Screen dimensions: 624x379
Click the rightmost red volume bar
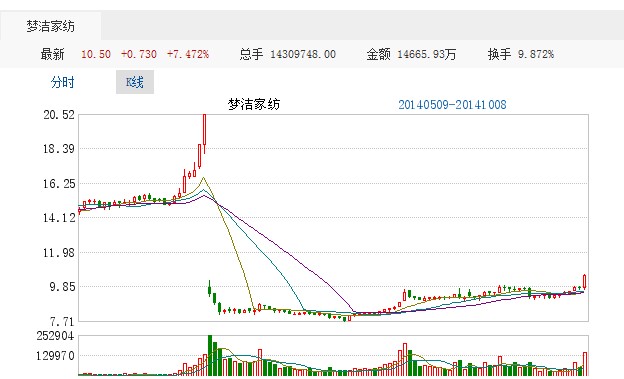tap(585, 364)
